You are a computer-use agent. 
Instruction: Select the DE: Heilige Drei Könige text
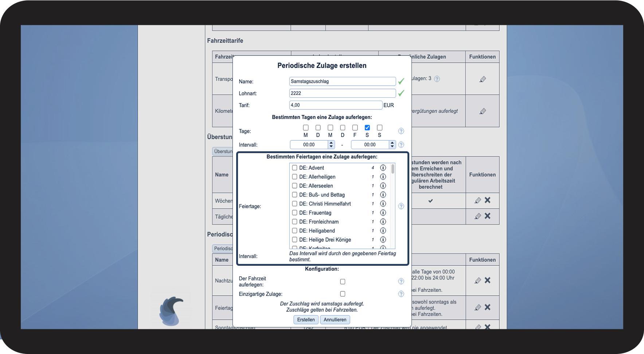point(325,240)
